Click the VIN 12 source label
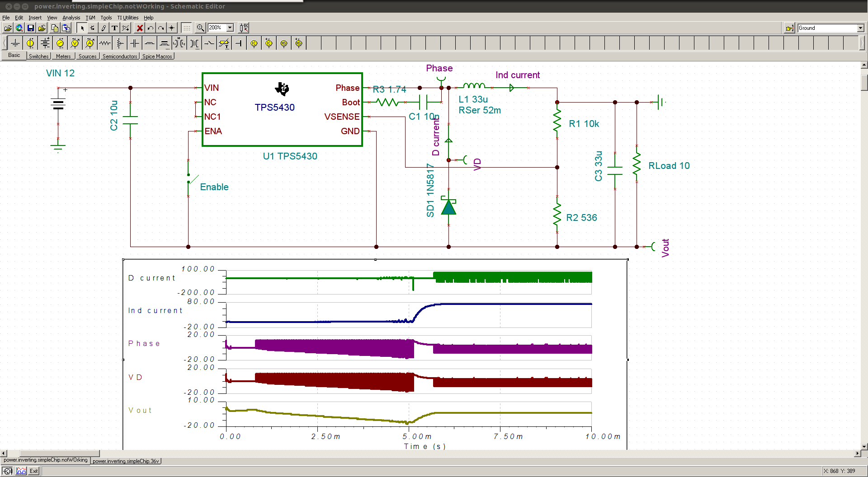868x477 pixels. click(60, 73)
